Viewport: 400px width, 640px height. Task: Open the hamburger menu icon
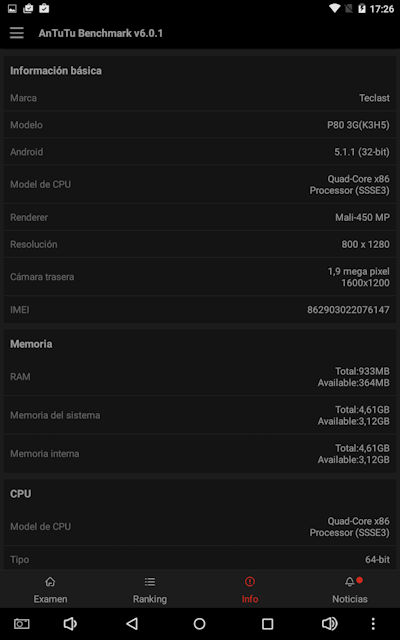click(17, 33)
